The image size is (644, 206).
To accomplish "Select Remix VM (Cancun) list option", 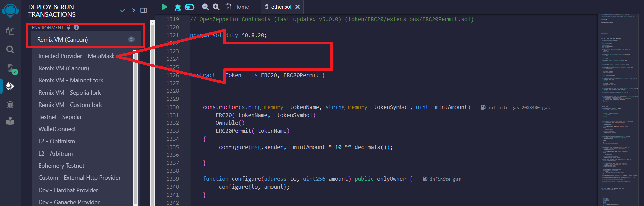I will tap(63, 68).
